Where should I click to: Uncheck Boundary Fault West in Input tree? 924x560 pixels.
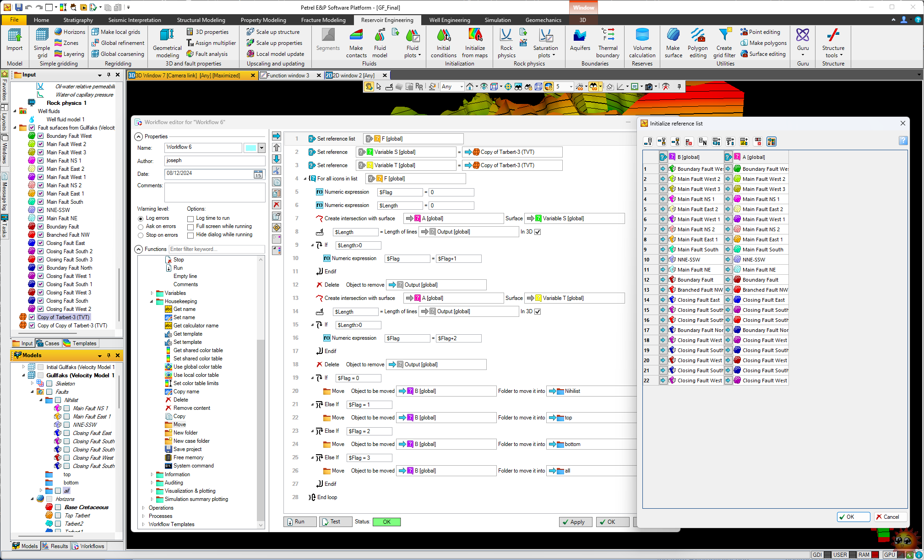[x=40, y=136]
